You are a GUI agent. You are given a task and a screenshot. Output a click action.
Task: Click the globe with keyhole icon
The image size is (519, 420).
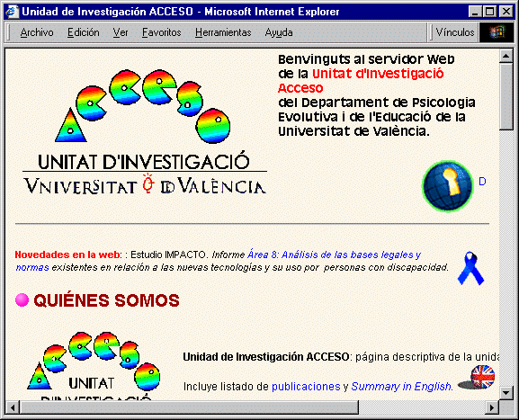coord(448,186)
